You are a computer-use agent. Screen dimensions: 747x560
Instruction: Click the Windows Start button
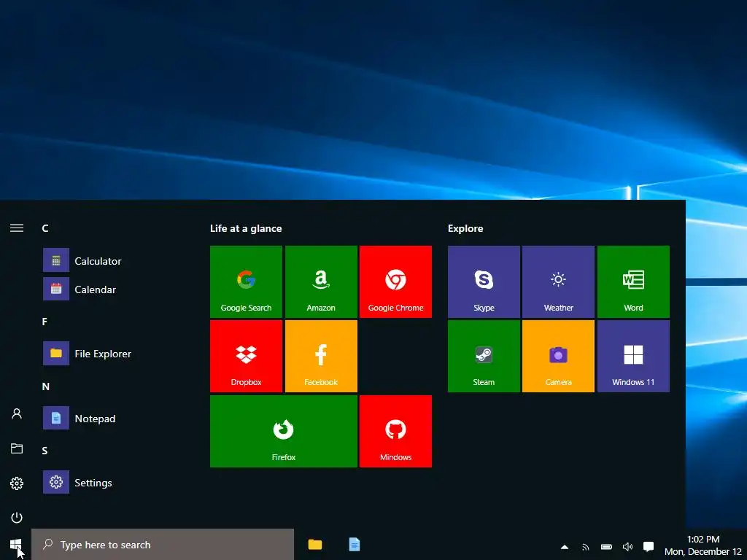point(16,544)
